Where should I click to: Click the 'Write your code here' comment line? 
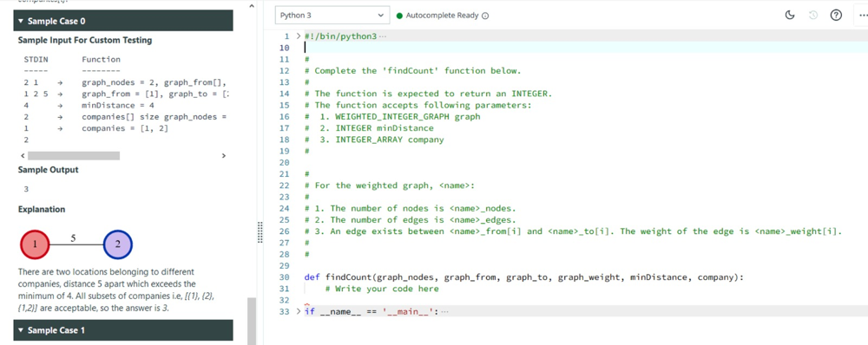(x=382, y=289)
